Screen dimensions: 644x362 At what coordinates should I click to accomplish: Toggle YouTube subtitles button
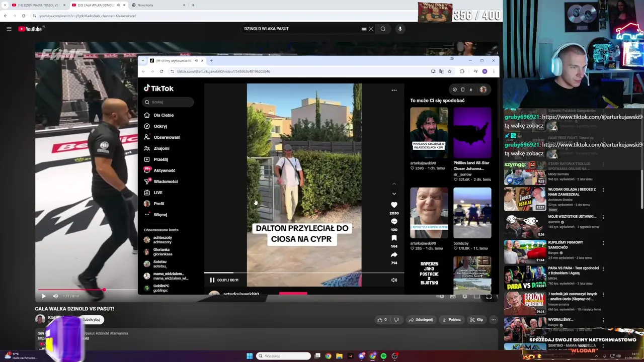(453, 297)
